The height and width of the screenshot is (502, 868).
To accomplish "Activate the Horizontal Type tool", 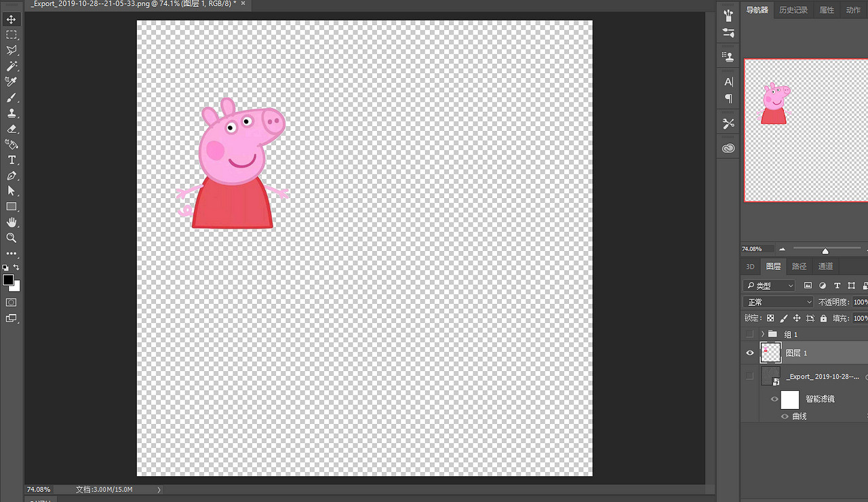I will tap(12, 160).
